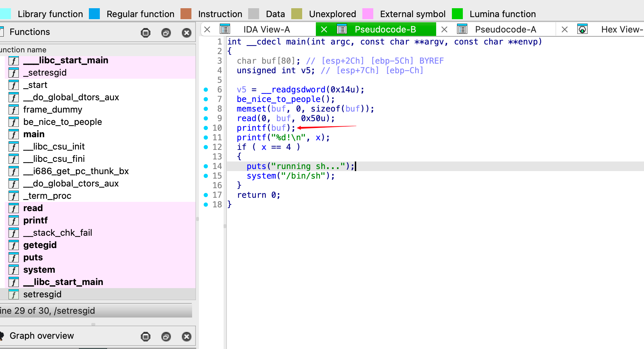Click the Lumina function green swatch
Screen dimensions: 644x349
point(457,14)
